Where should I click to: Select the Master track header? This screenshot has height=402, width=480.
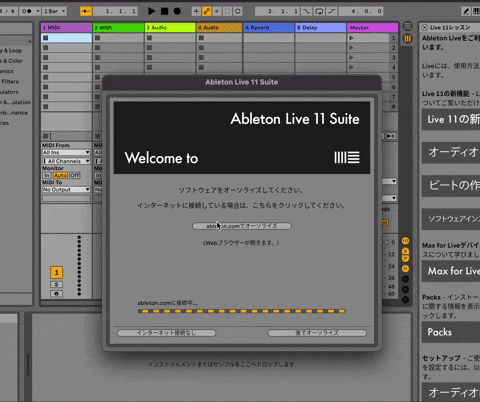(373, 28)
